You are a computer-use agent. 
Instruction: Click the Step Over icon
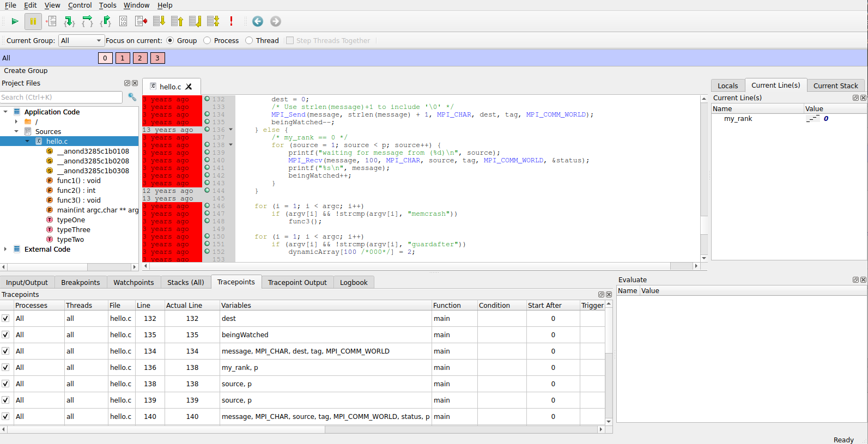click(x=87, y=21)
